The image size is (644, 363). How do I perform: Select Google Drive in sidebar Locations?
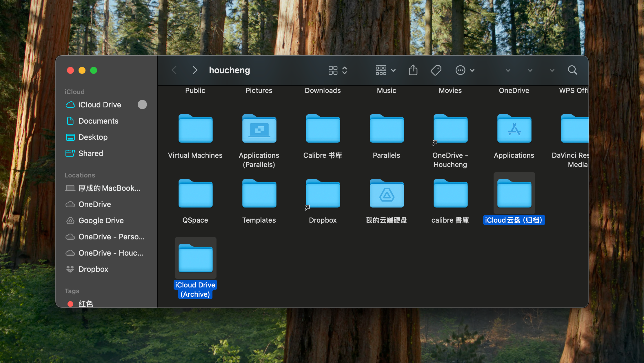[101, 221]
